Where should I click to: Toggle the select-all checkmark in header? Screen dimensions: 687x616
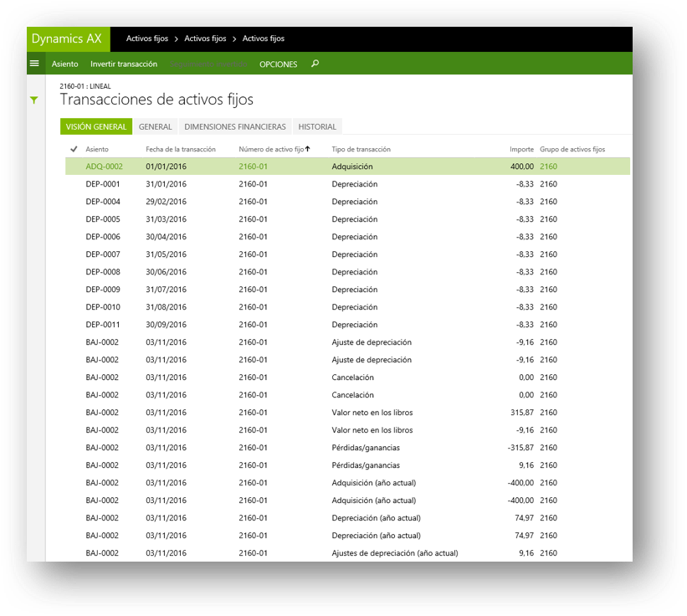(74, 149)
